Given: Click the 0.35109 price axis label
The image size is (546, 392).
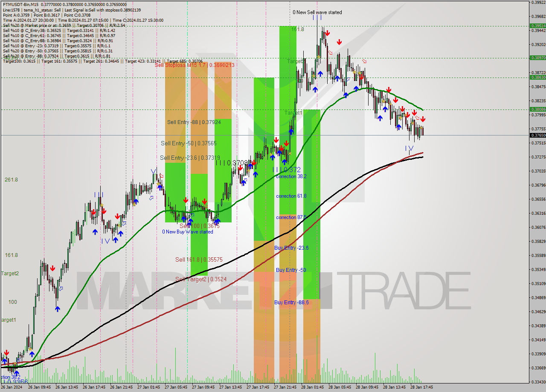Looking at the screenshot, I should coord(538,283).
